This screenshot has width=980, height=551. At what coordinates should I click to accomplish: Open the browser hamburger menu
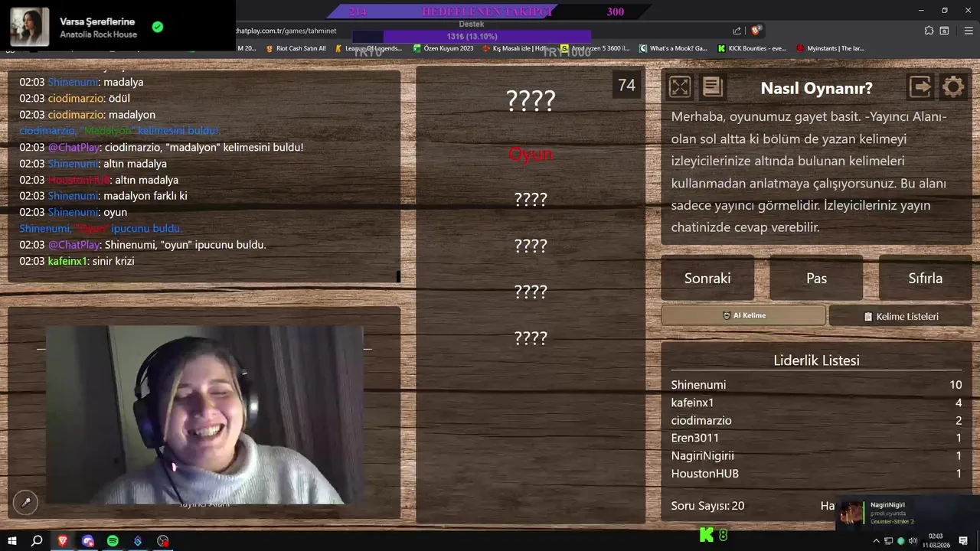tap(969, 31)
